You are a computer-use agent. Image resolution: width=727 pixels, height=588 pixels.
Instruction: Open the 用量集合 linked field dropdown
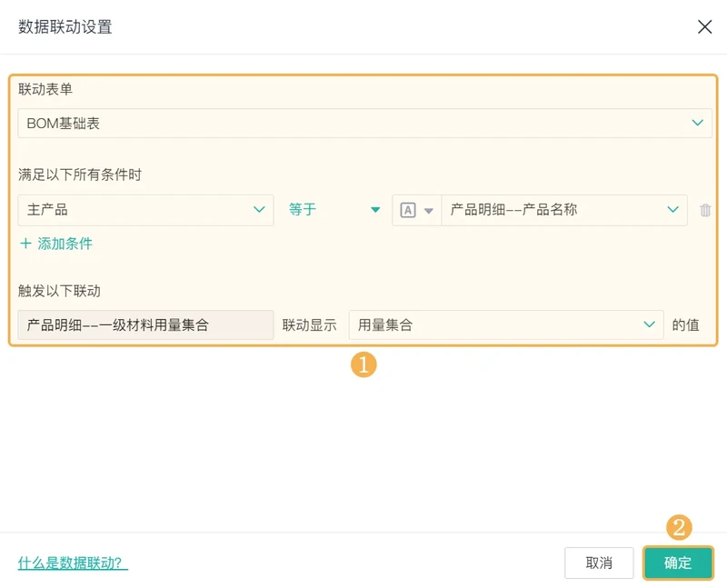[x=506, y=324]
